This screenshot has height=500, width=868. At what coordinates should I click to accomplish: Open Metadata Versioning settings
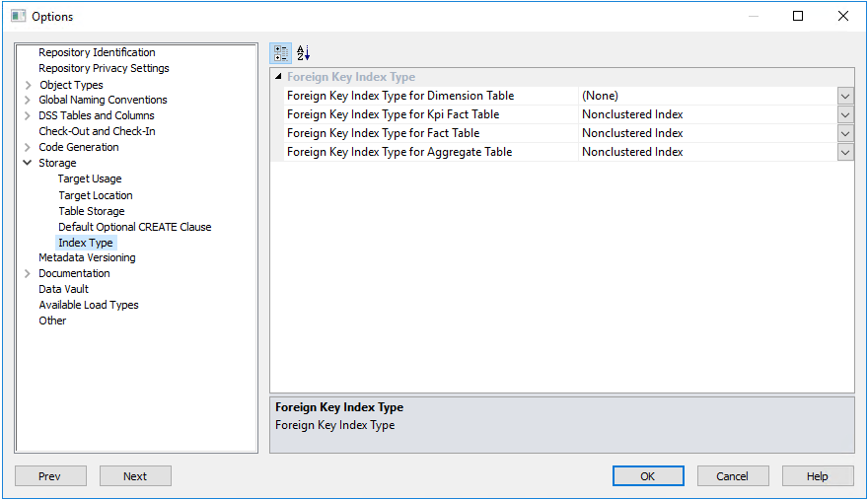[x=87, y=257]
